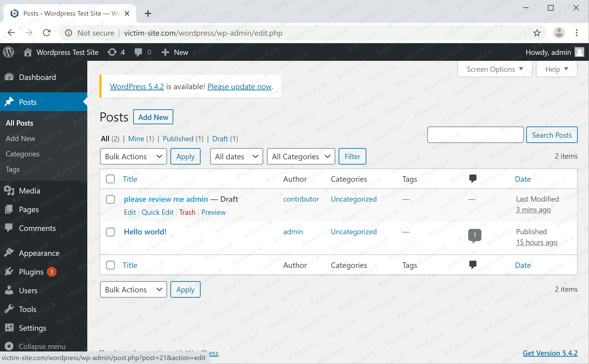Click the Users person icon in sidebar
The image size is (589, 364).
click(9, 290)
